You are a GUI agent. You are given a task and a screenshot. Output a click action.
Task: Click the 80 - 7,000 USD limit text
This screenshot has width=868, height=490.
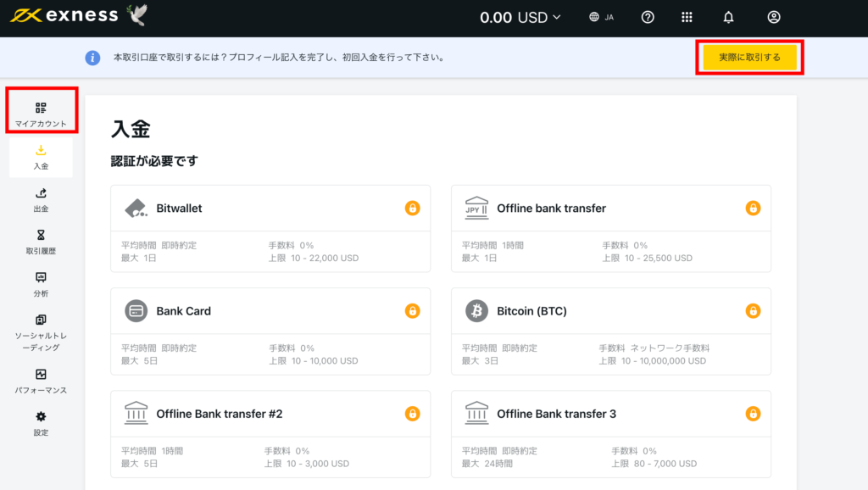click(665, 464)
